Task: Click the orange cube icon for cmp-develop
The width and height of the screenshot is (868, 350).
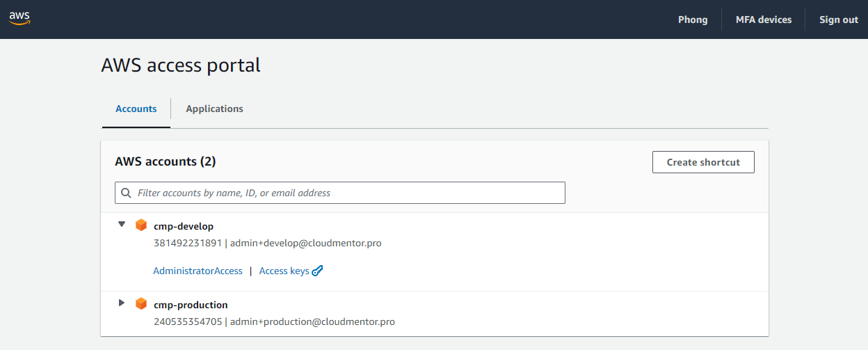Action: point(141,225)
